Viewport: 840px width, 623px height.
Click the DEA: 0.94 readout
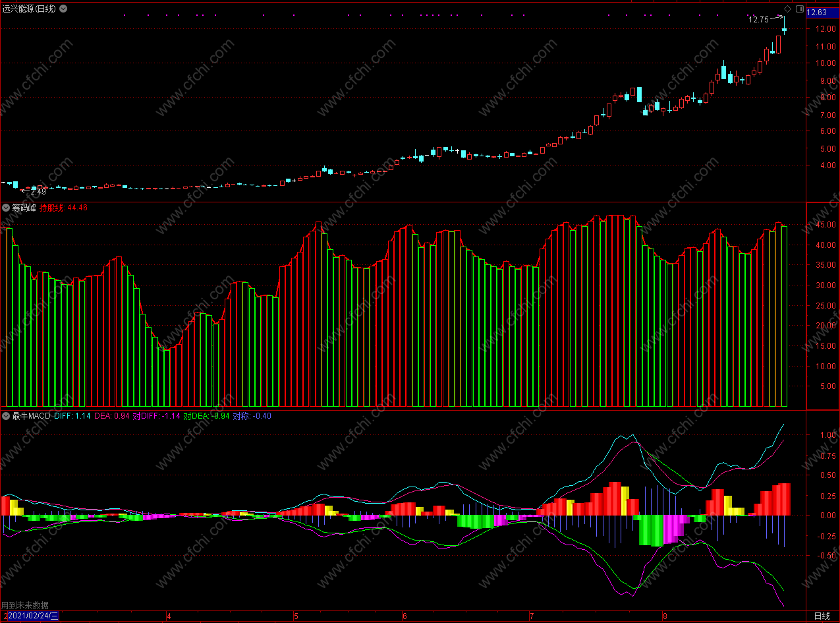112,416
